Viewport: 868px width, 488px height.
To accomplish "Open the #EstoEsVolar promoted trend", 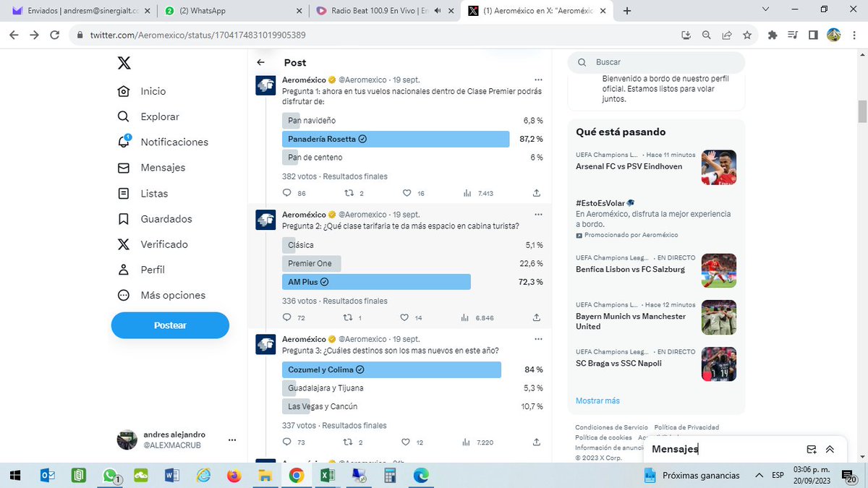I will pos(656,218).
